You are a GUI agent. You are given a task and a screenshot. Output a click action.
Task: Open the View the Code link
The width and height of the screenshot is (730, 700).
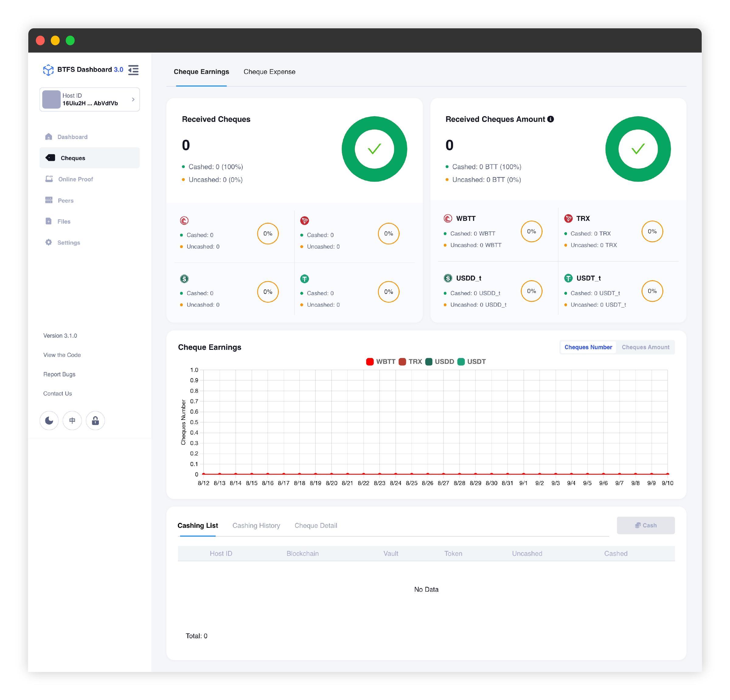62,355
